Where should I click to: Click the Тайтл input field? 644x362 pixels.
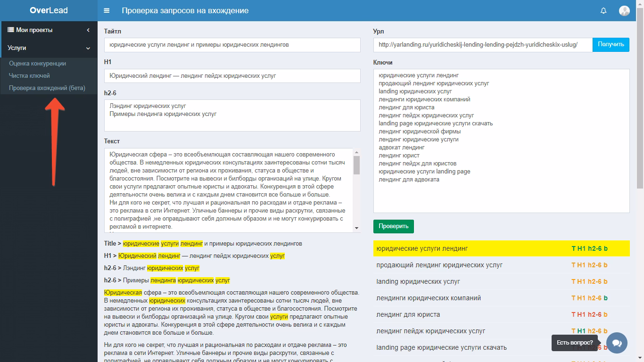(232, 45)
